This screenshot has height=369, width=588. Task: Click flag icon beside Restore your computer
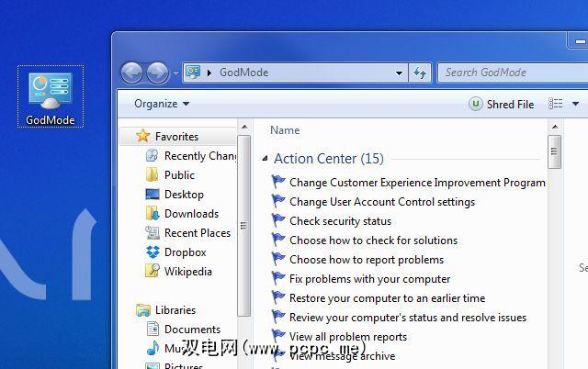(278, 297)
